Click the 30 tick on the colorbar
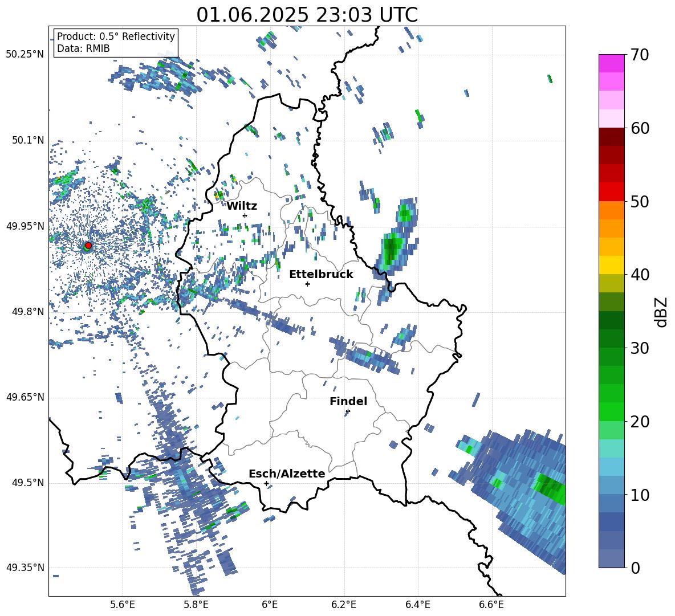 click(640, 348)
